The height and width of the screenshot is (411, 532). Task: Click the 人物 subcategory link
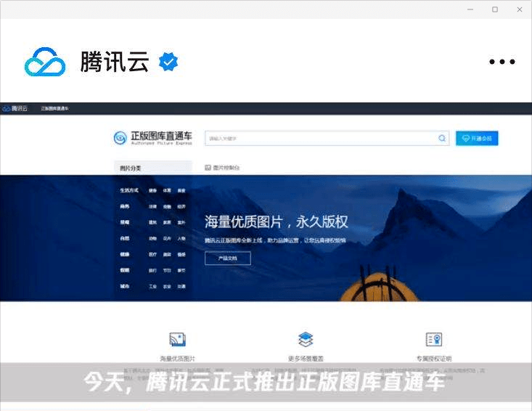[181, 238]
